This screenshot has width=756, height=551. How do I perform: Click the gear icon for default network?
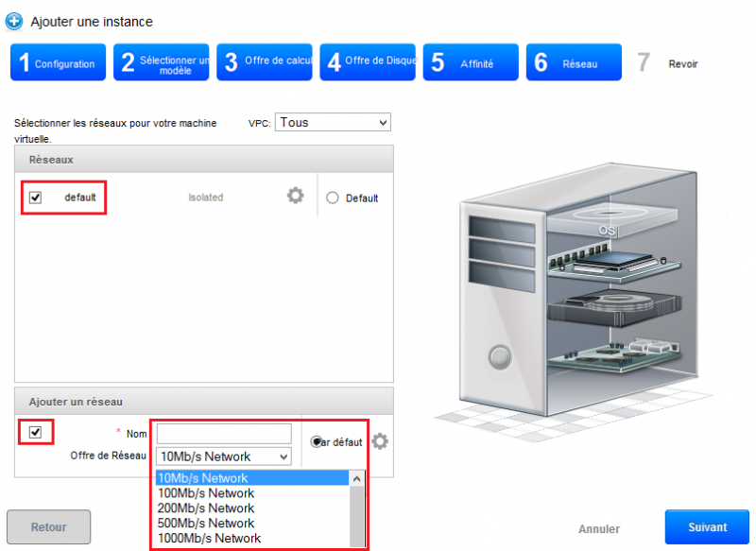point(296,196)
